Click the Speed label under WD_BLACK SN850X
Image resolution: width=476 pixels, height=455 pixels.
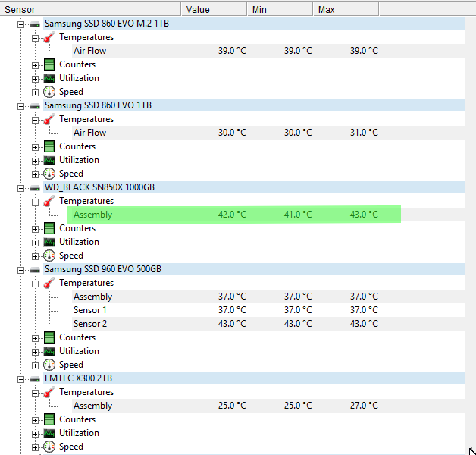click(x=71, y=256)
